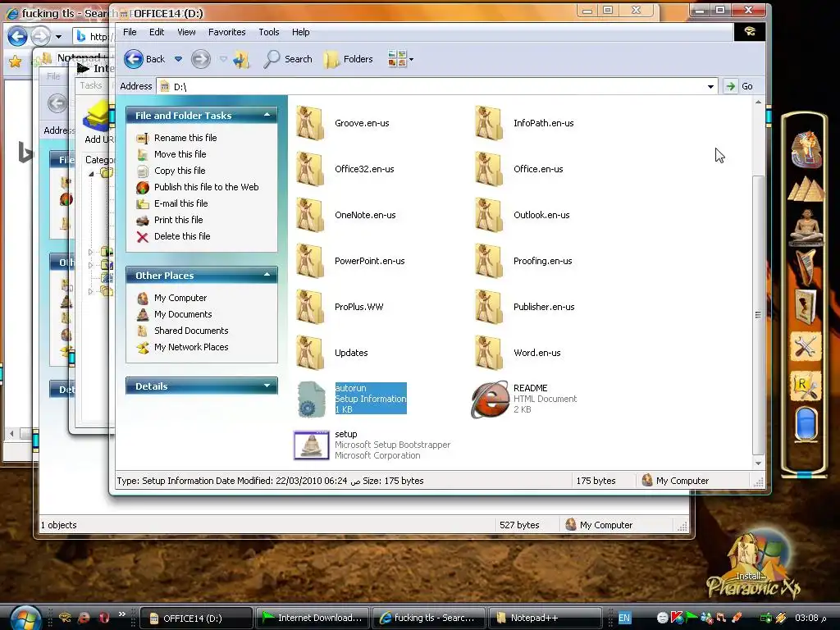Viewport: 840px width, 630px height.
Task: Click Rename this file
Action: [x=185, y=138]
